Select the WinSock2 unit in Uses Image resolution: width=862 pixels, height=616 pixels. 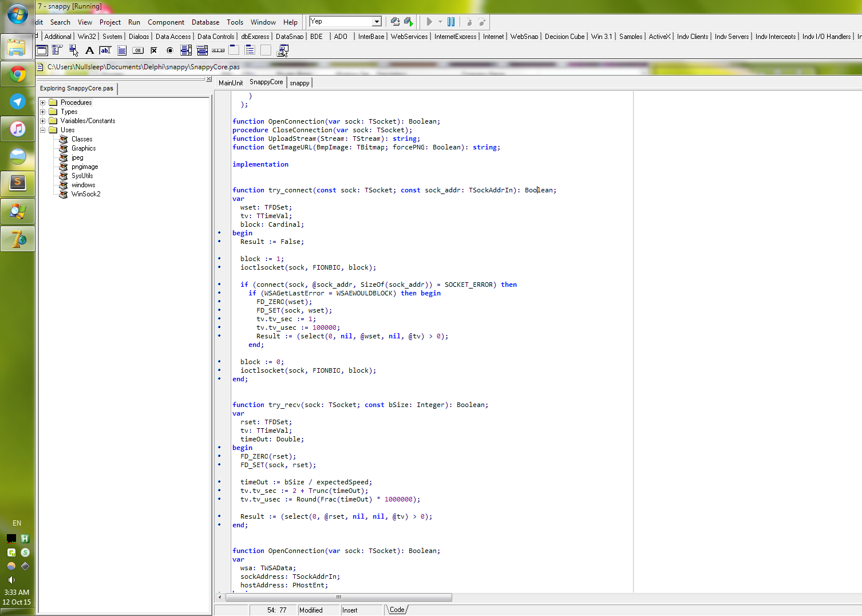click(86, 194)
